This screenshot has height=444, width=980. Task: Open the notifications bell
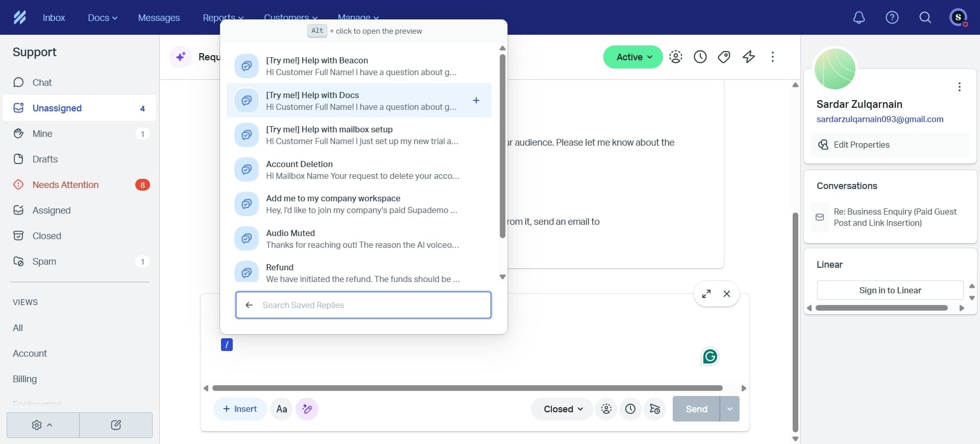pos(859,17)
